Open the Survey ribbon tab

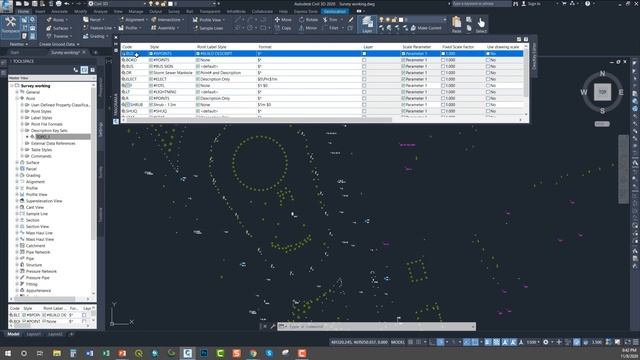tap(174, 11)
